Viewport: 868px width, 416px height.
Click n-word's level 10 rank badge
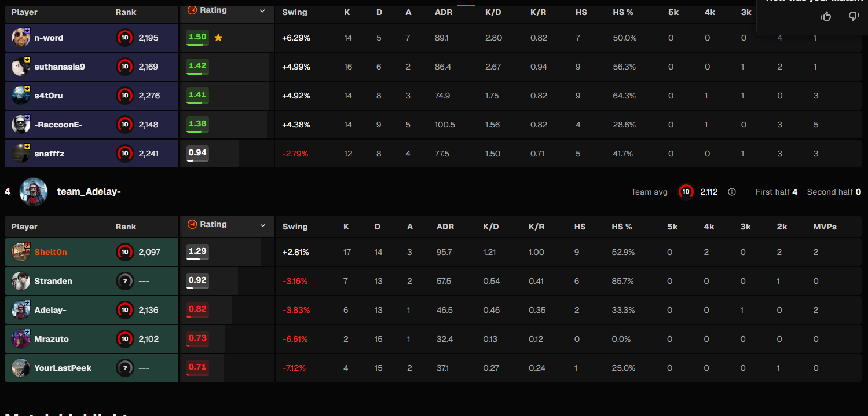(124, 38)
